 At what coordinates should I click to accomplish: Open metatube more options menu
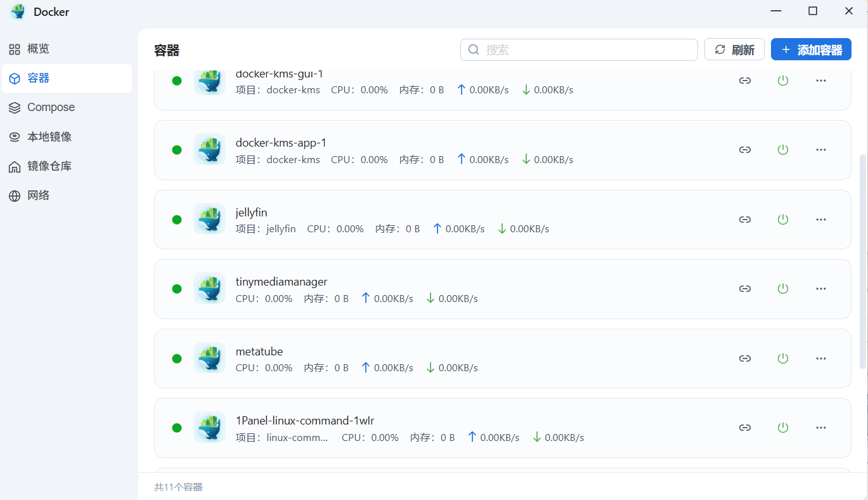pos(821,359)
